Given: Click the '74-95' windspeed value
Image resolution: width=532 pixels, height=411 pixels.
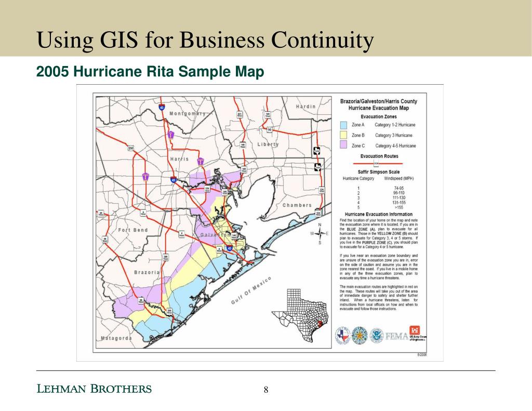Looking at the screenshot, I should coord(399,188).
